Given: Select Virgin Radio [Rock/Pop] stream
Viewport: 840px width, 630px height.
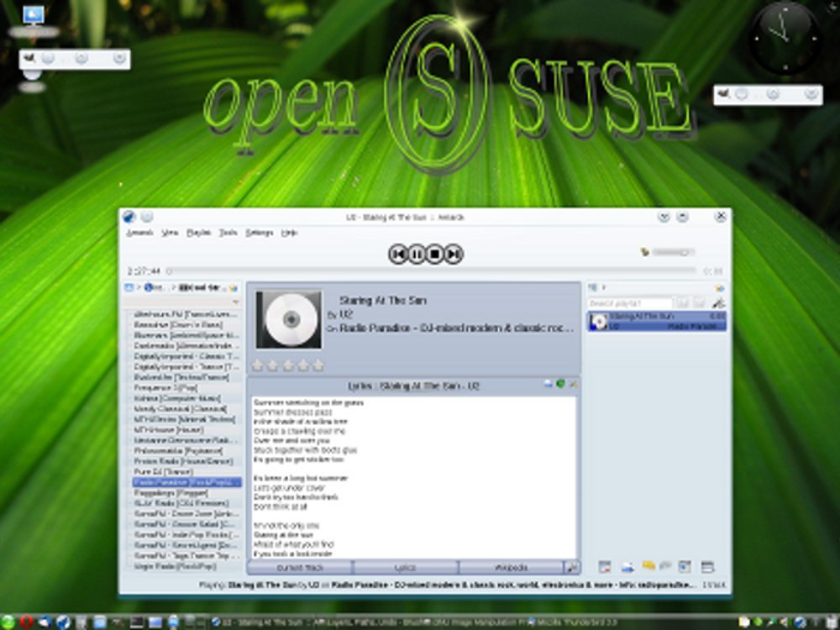Looking at the screenshot, I should pos(175,566).
